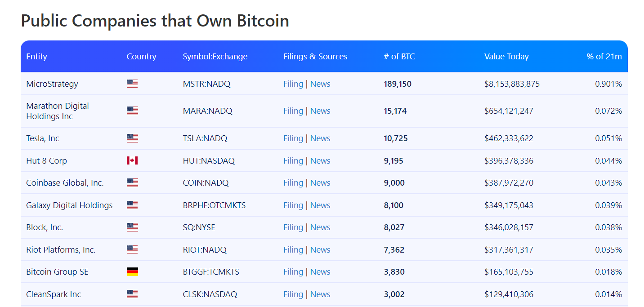Screen dimensions: 644x307
Task: Select the Block, Inc. entity name
Action: [45, 227]
